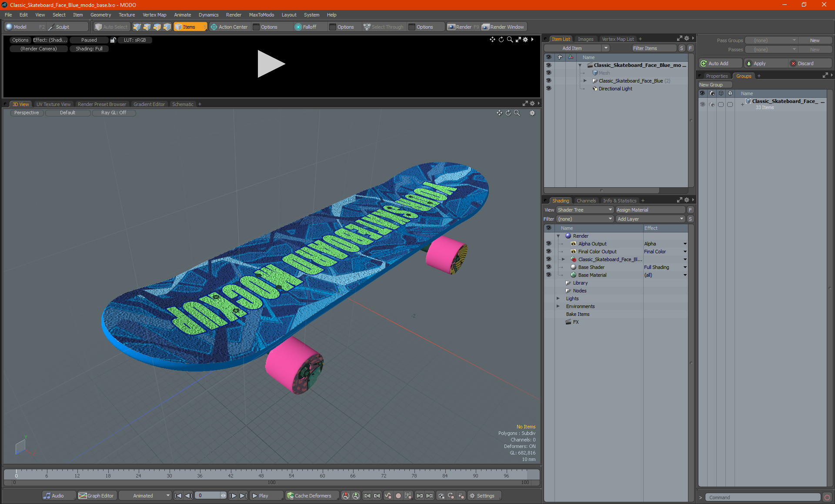Click the rotate view icon in 3D viewport

pos(508,113)
